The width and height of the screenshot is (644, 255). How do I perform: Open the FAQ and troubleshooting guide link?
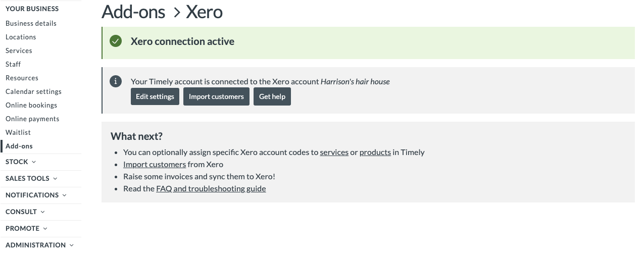[211, 189]
